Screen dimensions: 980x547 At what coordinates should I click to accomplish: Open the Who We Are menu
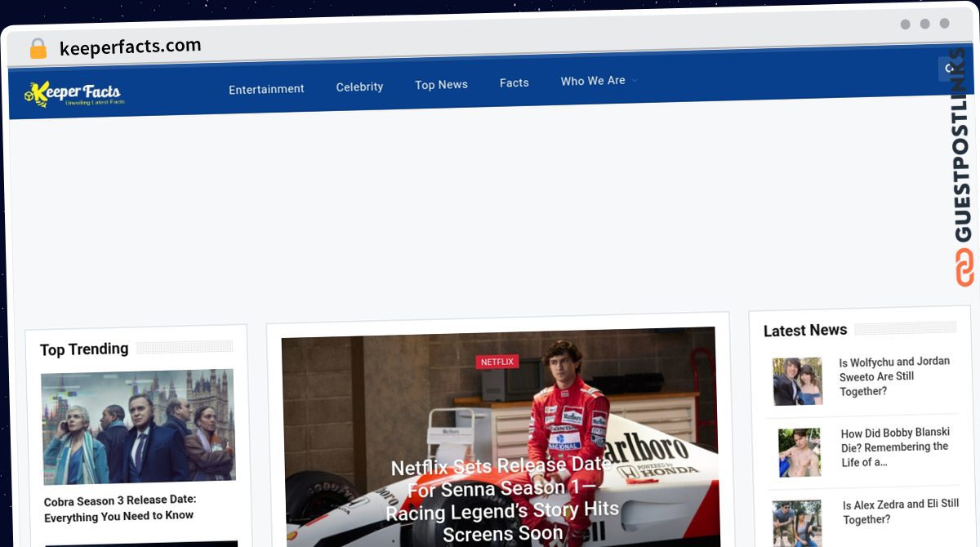(x=593, y=81)
